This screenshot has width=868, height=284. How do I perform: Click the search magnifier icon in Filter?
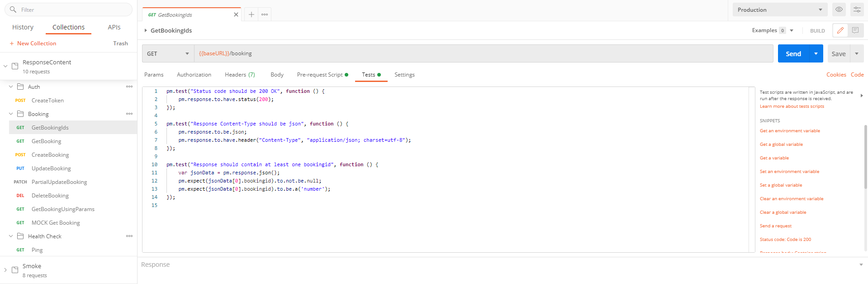tap(13, 10)
